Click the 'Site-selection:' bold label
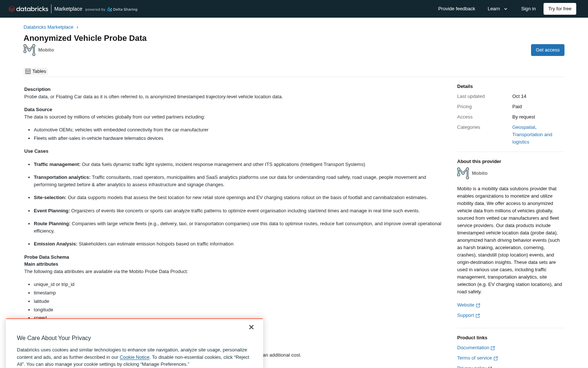Image resolution: width=588 pixels, height=368 pixels. 50,198
